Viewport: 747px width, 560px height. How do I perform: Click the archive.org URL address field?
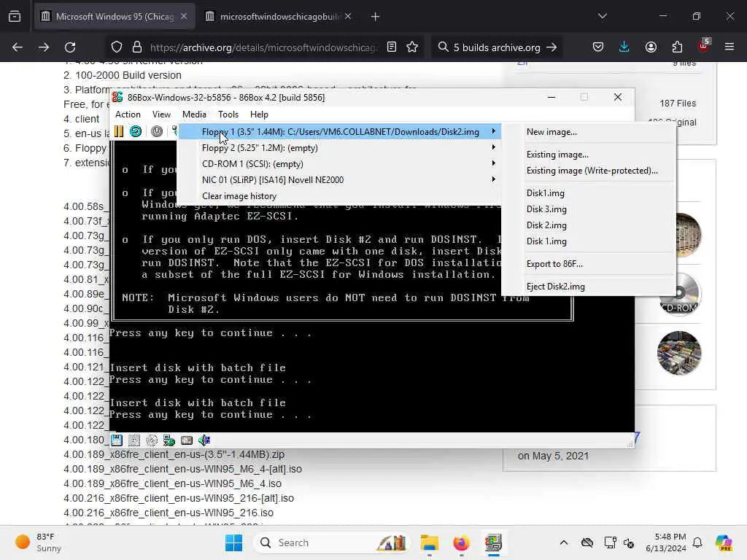pos(264,47)
